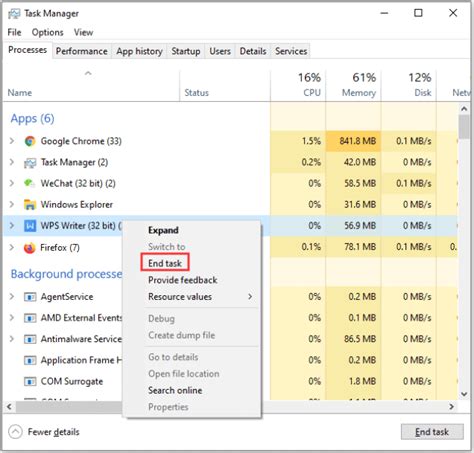This screenshot has width=474, height=453.
Task: Expand the Google Chrome process group
Action: [12, 141]
